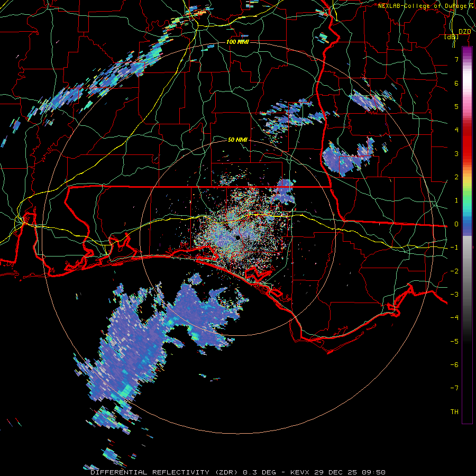
Task: Click the "0" value on the scale
Action: pyautogui.click(x=456, y=224)
